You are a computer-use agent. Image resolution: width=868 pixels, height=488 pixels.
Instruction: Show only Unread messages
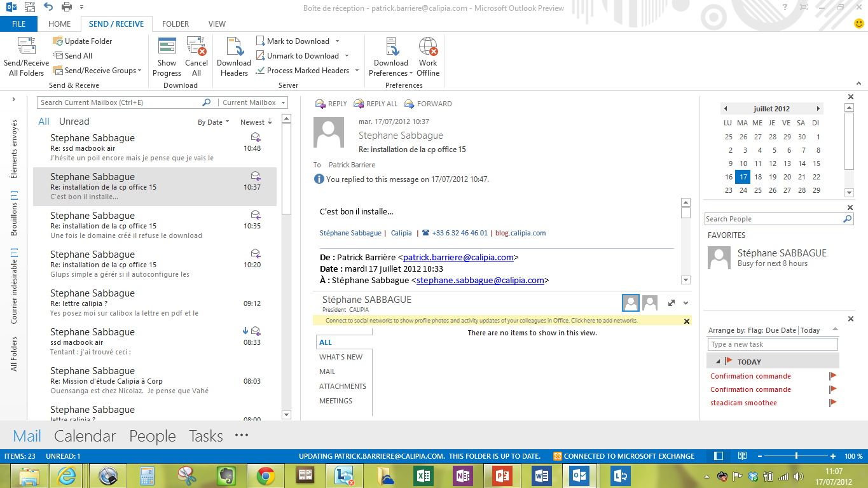tap(74, 122)
